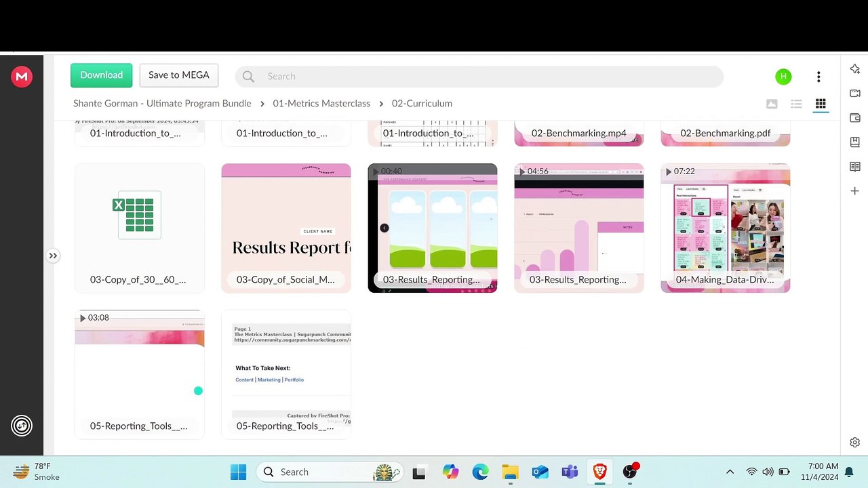Viewport: 868px width, 488px height.
Task: Open the 03:08 video 05-Reporting_Tools
Action: tap(140, 375)
